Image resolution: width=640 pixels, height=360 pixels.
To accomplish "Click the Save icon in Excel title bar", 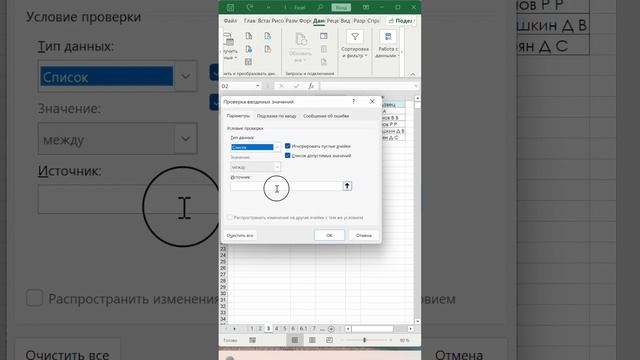I will click(x=231, y=7).
